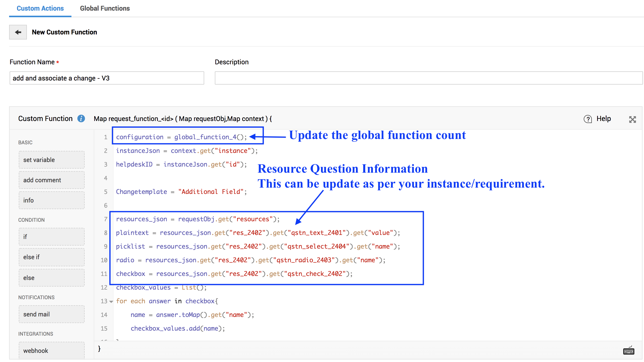This screenshot has height=362, width=644.
Task: Expand the editor to full screen
Action: [x=632, y=119]
